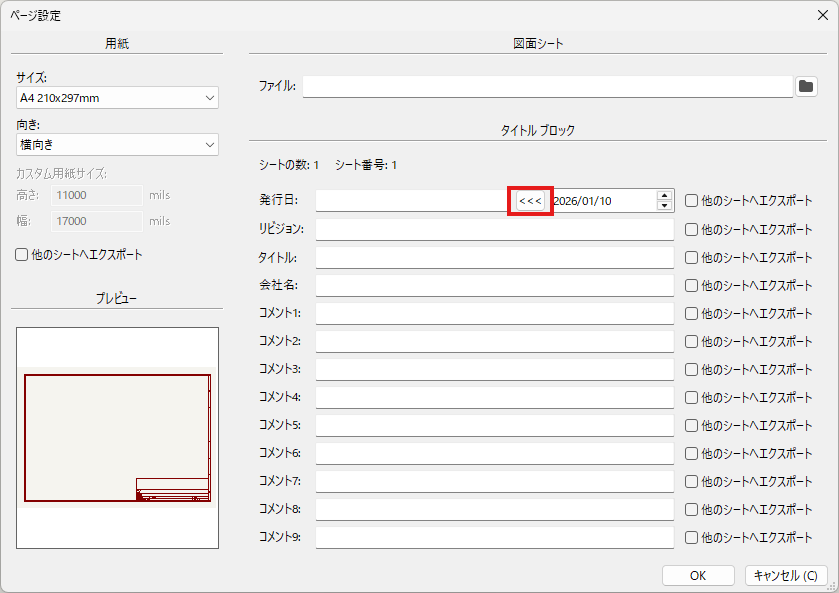Decrease the date using the down spinner arrow

pyautogui.click(x=664, y=206)
